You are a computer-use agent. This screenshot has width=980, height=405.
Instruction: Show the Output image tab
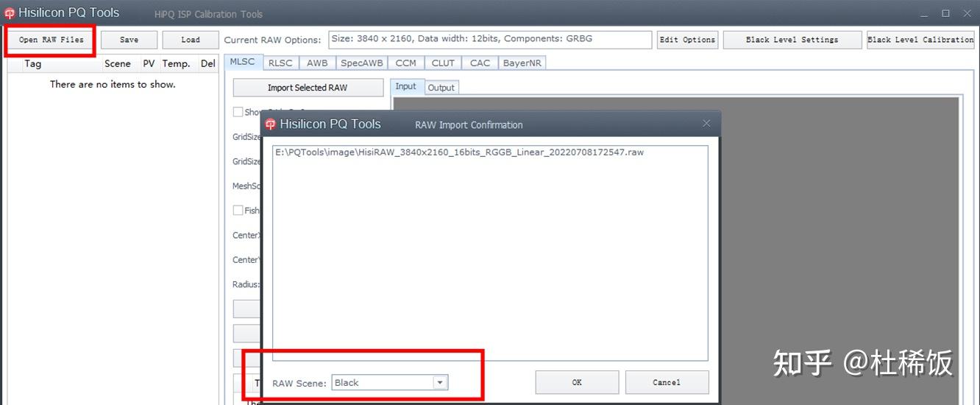click(x=441, y=88)
